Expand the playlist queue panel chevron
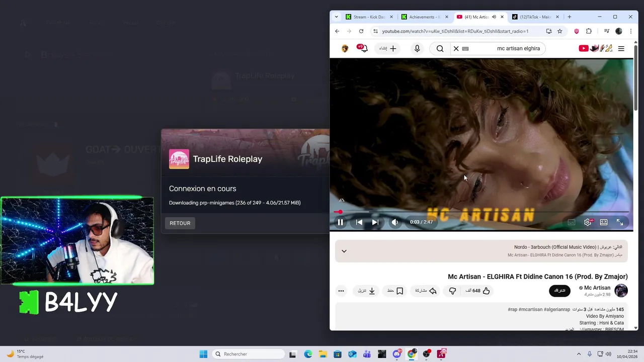 (344, 251)
